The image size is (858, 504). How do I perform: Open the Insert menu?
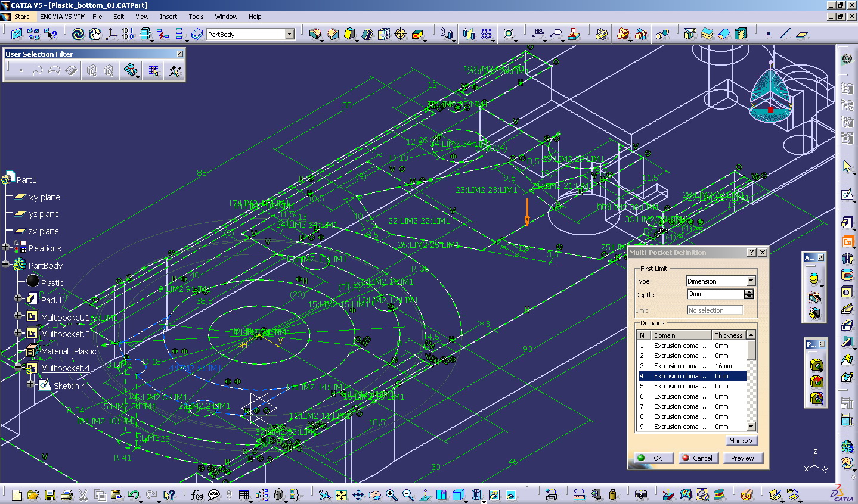[x=168, y=17]
